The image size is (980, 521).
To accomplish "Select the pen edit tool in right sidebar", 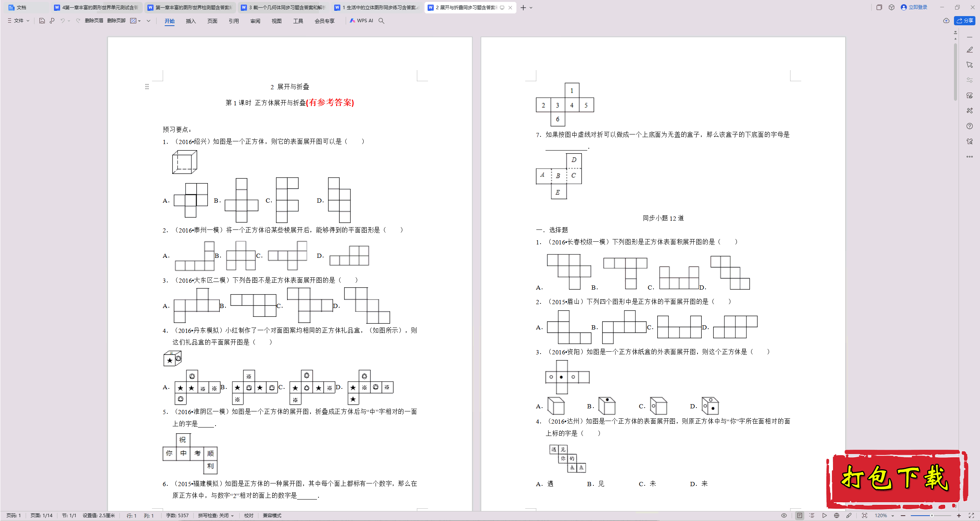I will point(970,50).
